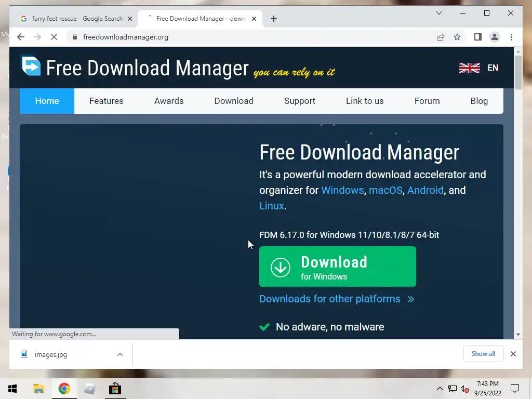The image size is (532, 399).
Task: Click the macOS link
Action: (385, 190)
